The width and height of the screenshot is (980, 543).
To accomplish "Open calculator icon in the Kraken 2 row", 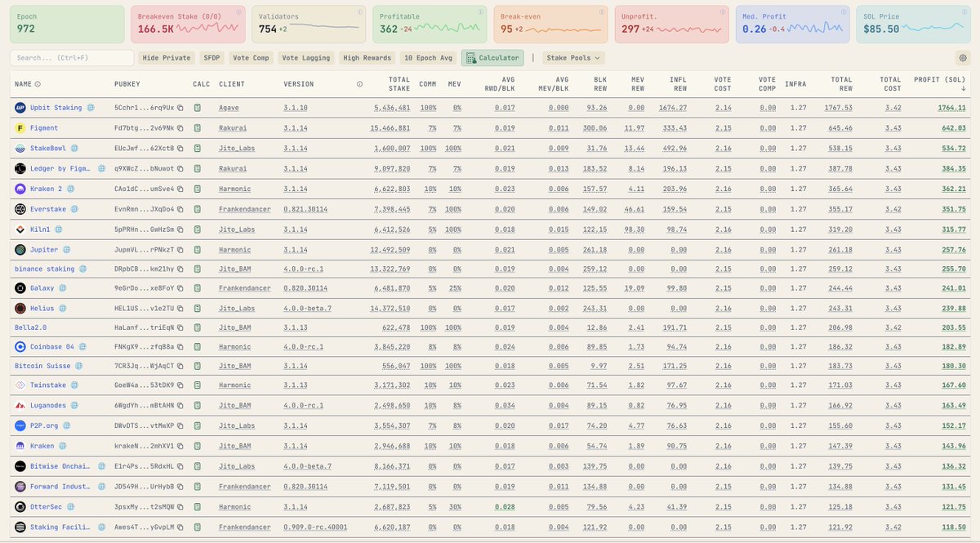I will (x=198, y=189).
